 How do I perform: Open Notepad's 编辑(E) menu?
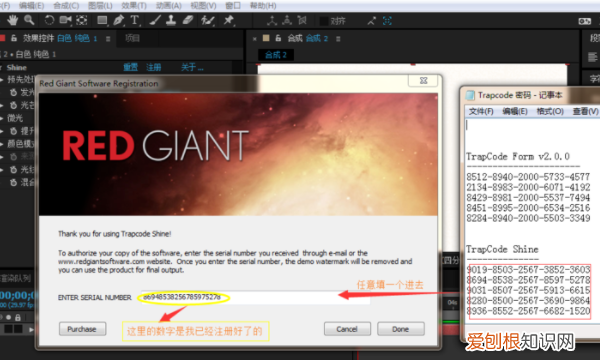pyautogui.click(x=515, y=111)
